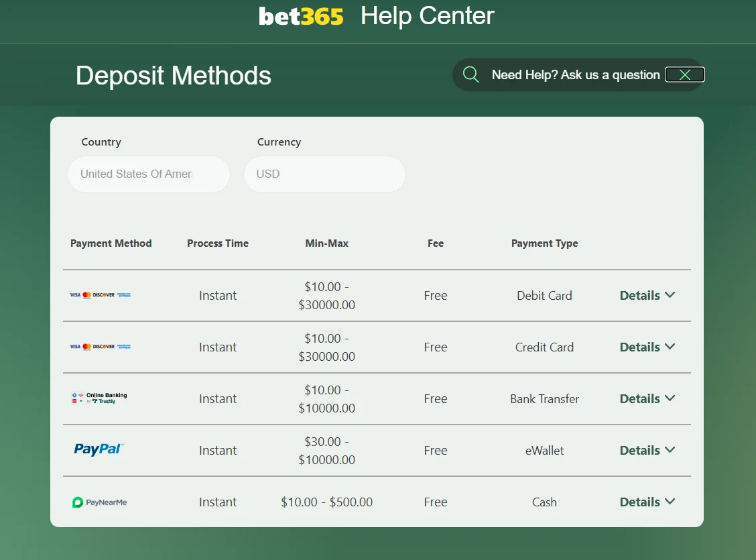The height and width of the screenshot is (560, 756).
Task: Close the help search bar
Action: pos(685,74)
